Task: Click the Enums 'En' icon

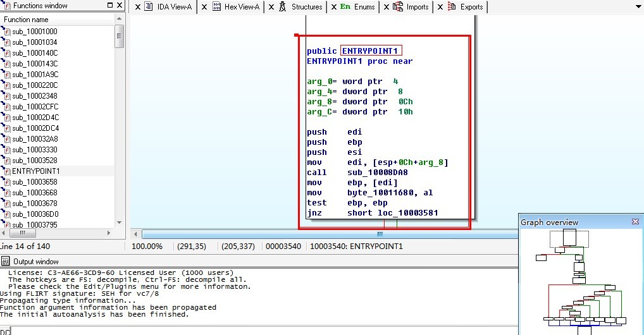Action: click(345, 6)
